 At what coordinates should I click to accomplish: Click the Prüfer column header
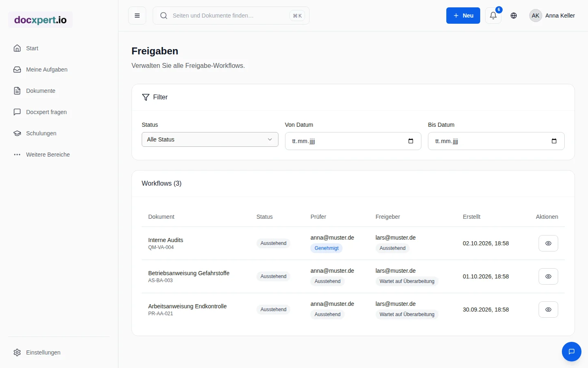point(318,217)
